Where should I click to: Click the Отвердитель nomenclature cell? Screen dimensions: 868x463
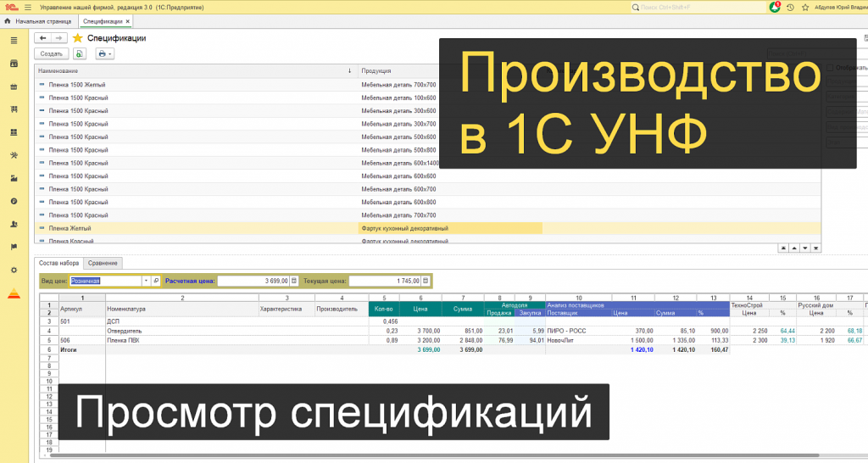pyautogui.click(x=182, y=331)
